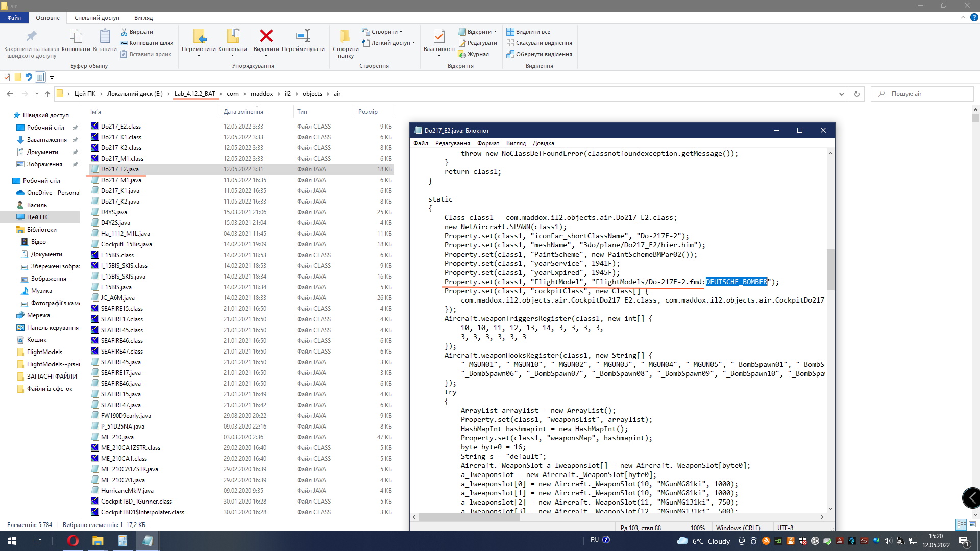Click Pin to Quick access icon

click(x=31, y=36)
